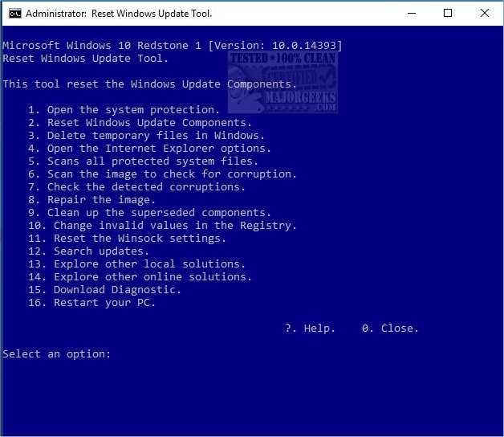Click option '14. Explore other online solutions.'

point(140,277)
